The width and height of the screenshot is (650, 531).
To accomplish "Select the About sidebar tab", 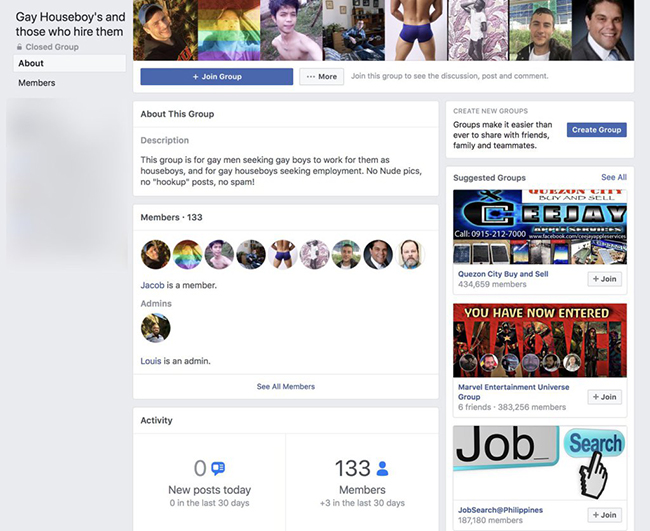I will point(70,63).
